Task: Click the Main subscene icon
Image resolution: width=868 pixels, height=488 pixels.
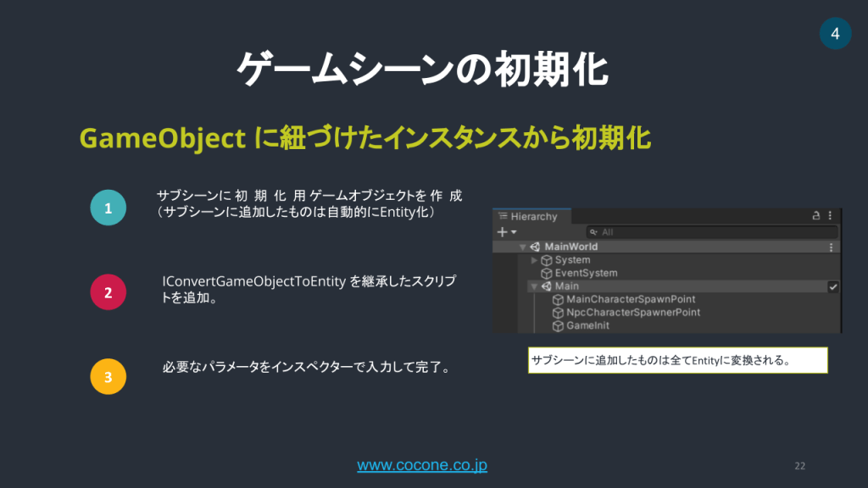Action: pos(546,286)
